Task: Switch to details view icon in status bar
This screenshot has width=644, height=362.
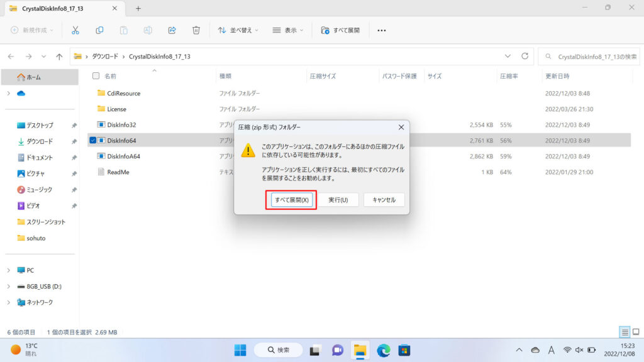Action: pyautogui.click(x=625, y=332)
